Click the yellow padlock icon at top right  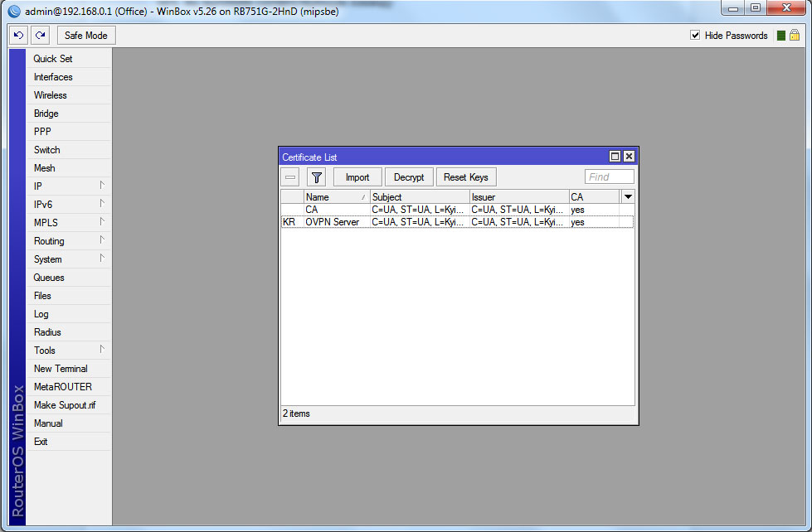pos(795,36)
